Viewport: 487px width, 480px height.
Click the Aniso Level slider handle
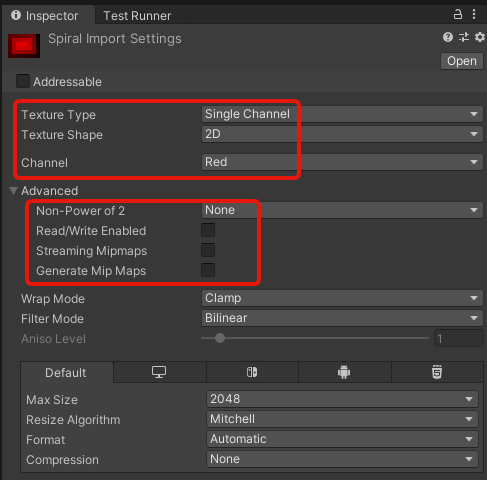220,338
